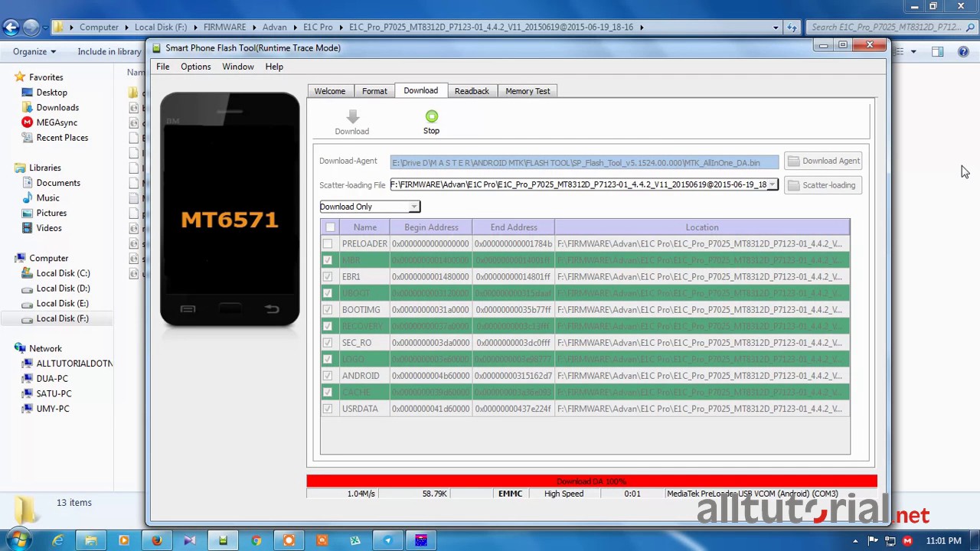Screen dimensions: 980x551
Task: Select Downloads in Explorer Favorites
Action: pos(57,107)
